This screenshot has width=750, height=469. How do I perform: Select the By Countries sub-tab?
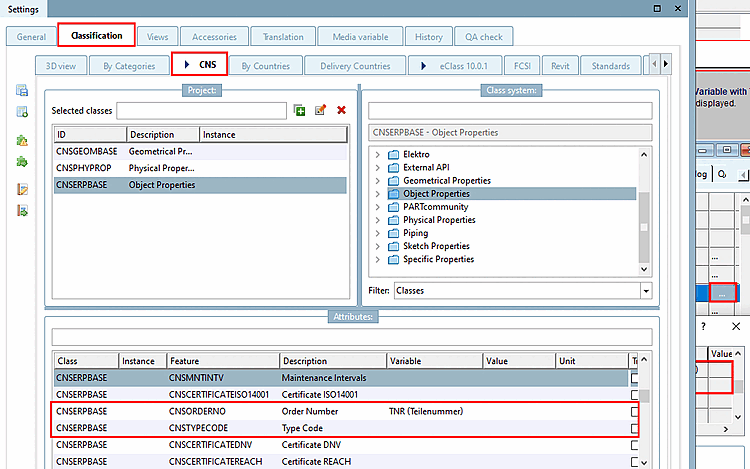(x=265, y=66)
